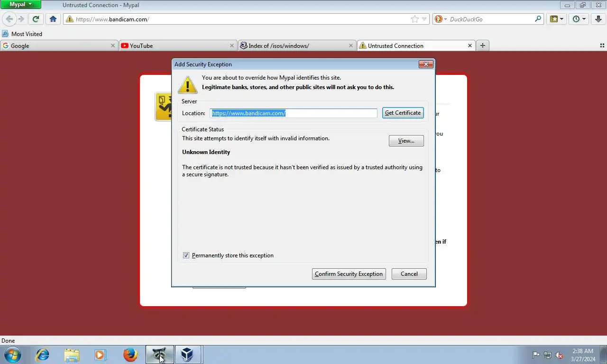Bookmark this page with the star icon
Screen dimensions: 607x364
pyautogui.click(x=415, y=19)
